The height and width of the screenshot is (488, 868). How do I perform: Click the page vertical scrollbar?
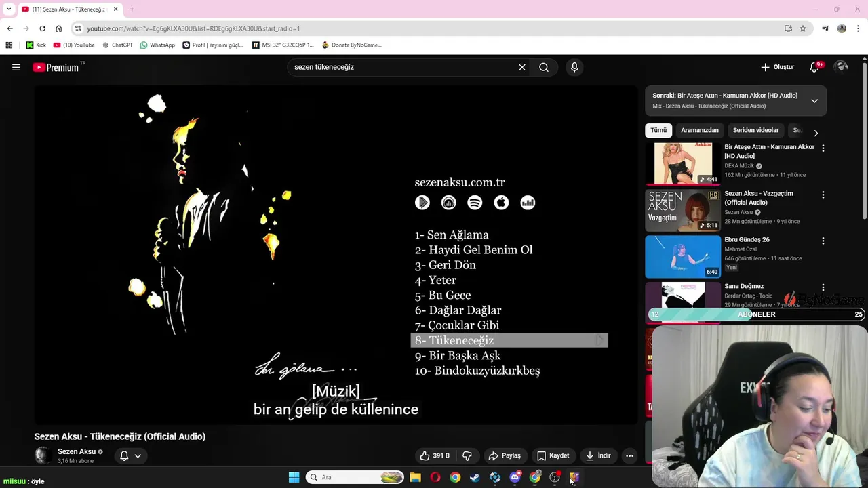[864, 142]
